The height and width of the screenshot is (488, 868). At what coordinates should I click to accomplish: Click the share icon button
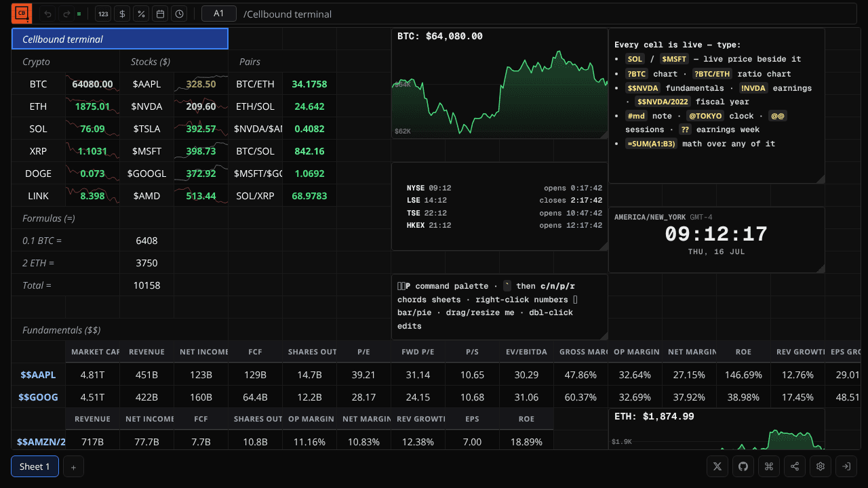[x=795, y=466]
